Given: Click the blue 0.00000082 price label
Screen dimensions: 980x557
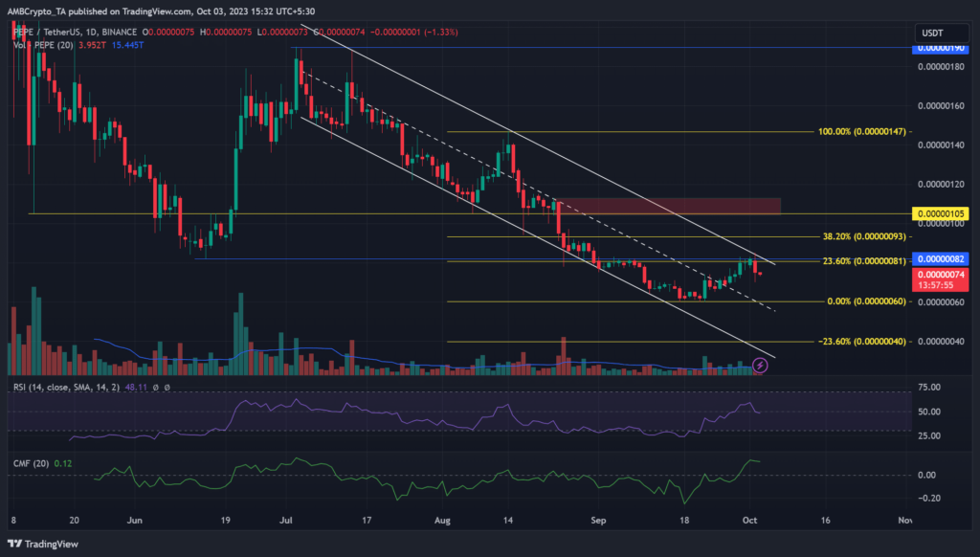Looking at the screenshot, I should pos(941,259).
